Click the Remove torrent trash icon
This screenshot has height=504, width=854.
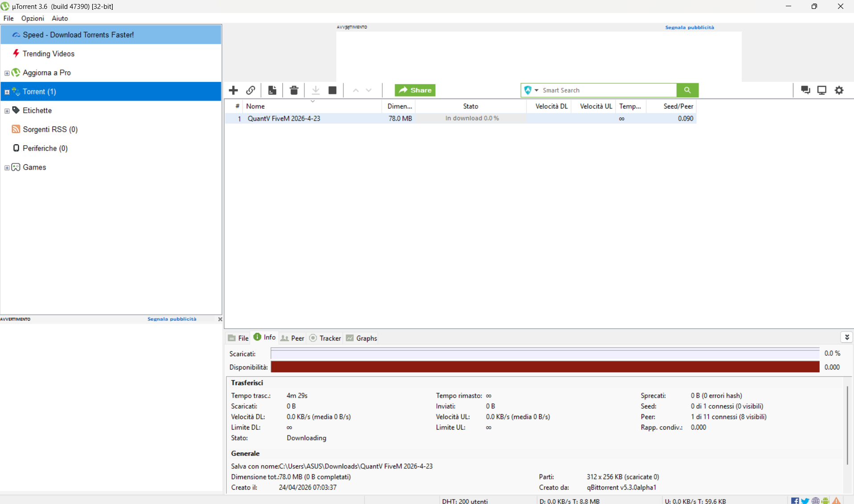pyautogui.click(x=294, y=90)
